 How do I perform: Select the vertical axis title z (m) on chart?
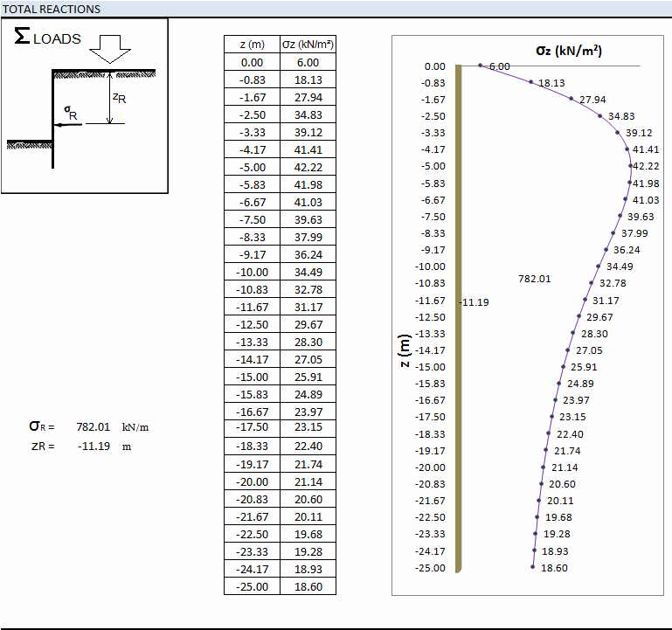point(405,350)
